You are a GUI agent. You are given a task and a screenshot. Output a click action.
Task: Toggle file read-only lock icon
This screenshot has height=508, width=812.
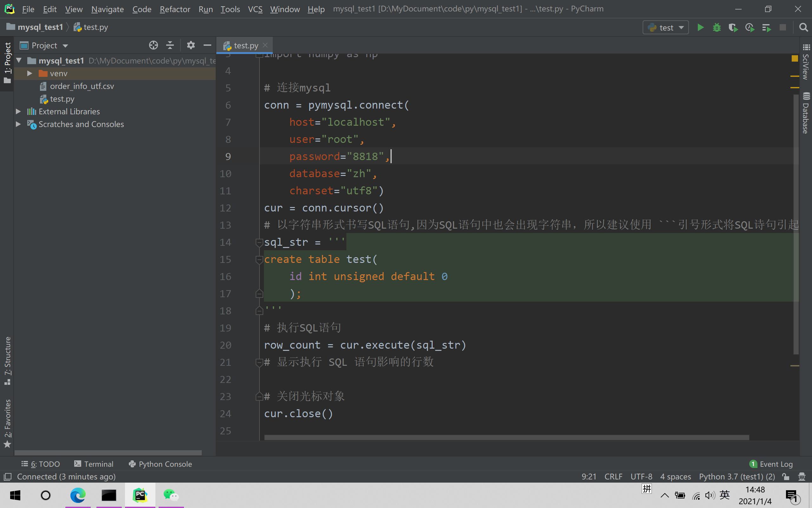click(786, 477)
